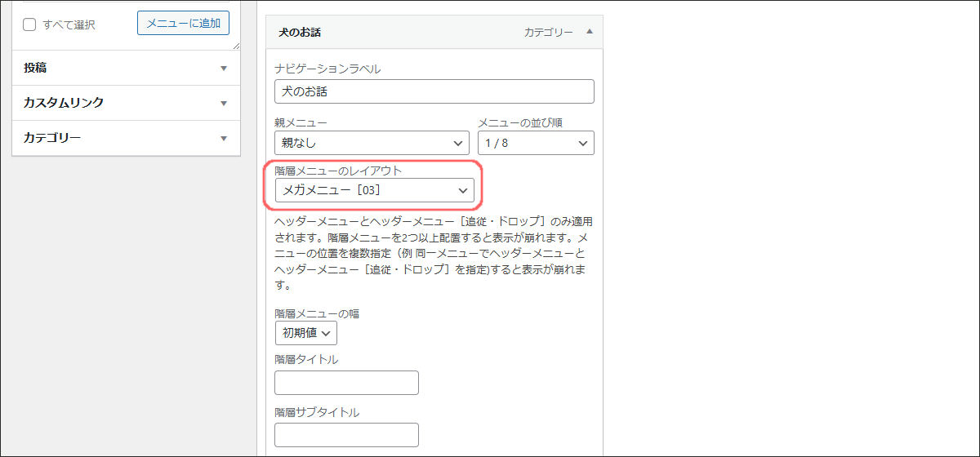Click the メニューに追加 button
980x457 pixels.
183,24
